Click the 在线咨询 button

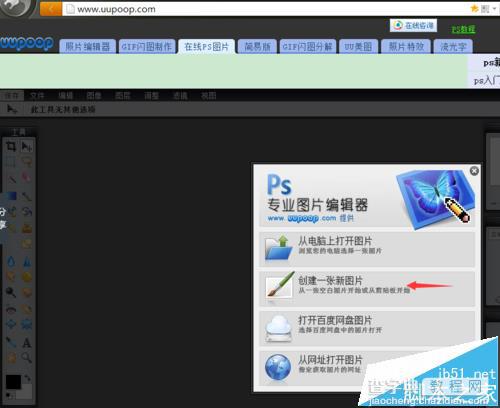tap(413, 25)
